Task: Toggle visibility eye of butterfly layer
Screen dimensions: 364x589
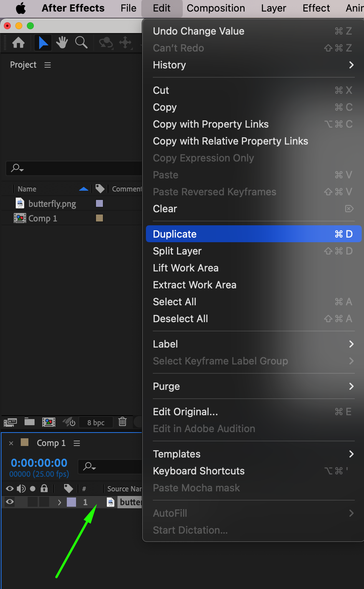Action: tap(10, 502)
